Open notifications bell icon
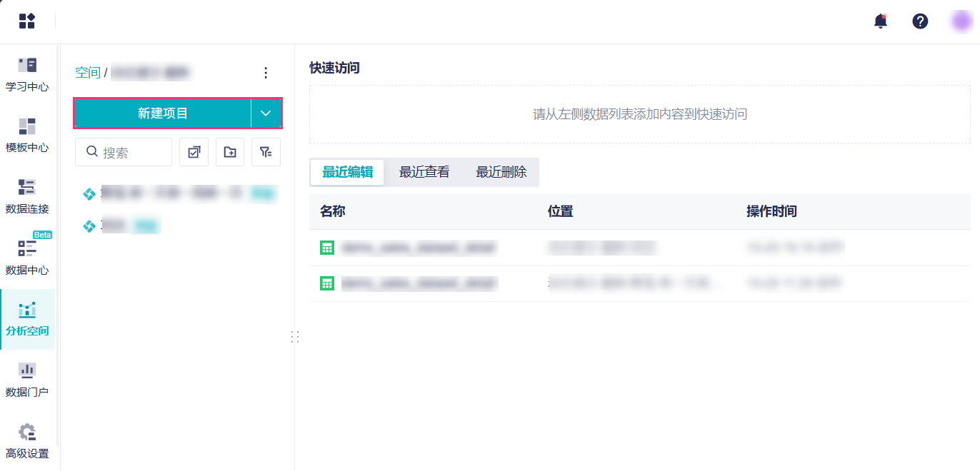 881,21
